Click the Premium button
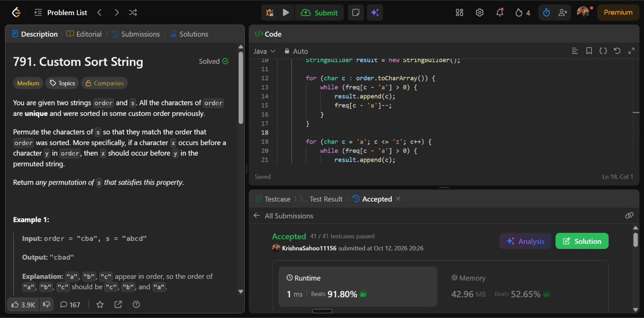 [618, 12]
